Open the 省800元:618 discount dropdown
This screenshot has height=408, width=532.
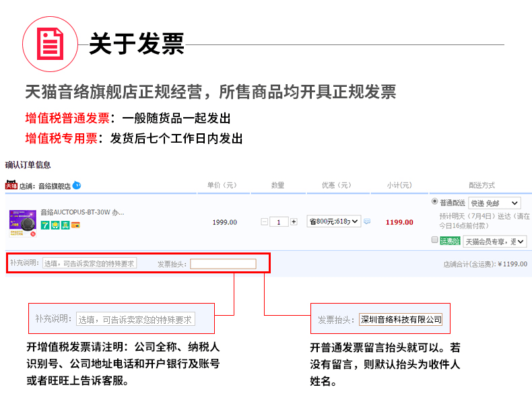click(x=334, y=222)
